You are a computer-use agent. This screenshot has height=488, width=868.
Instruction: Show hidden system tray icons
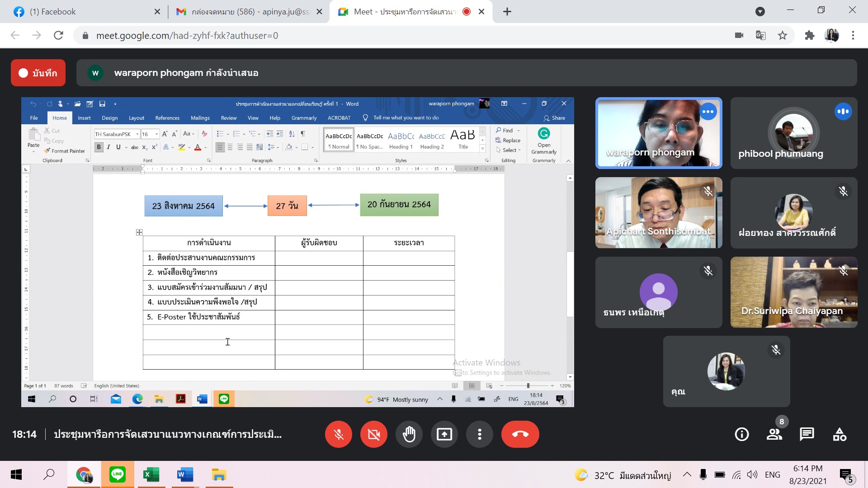[687, 474]
